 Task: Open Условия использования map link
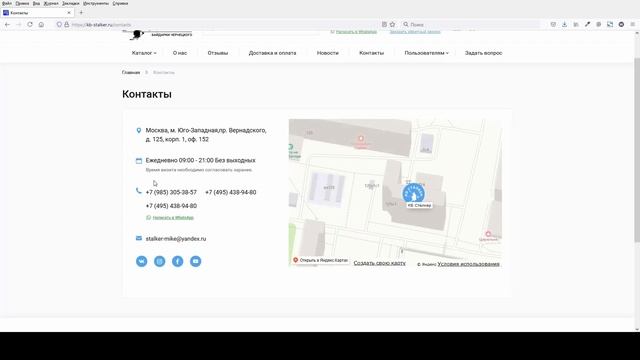(x=469, y=264)
